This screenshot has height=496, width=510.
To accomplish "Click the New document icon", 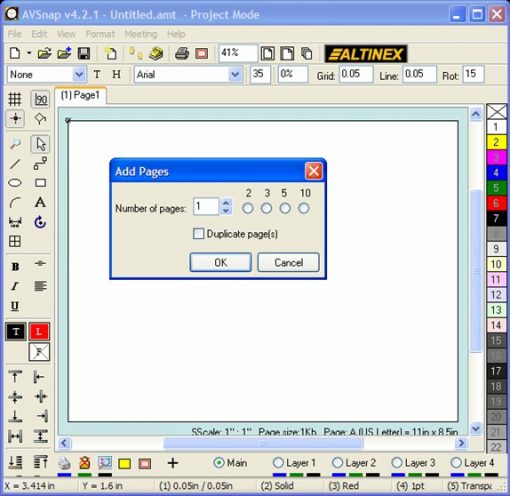I will (15, 53).
